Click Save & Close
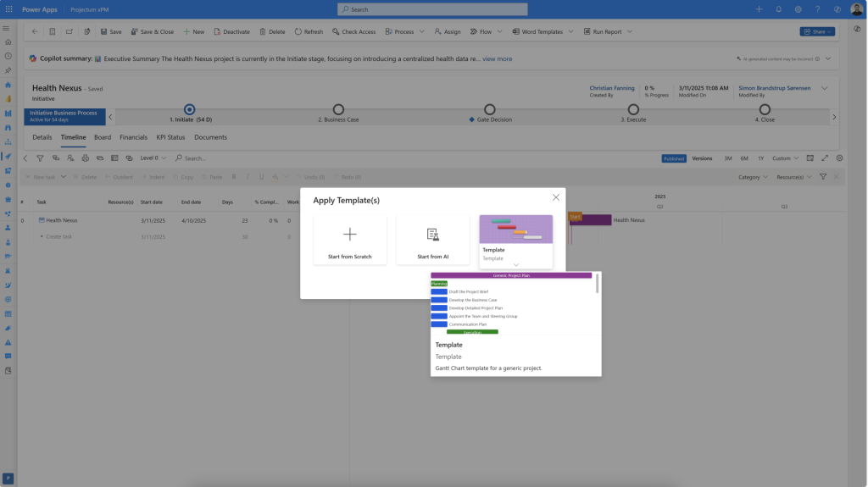The width and height of the screenshot is (868, 487). 153,31
